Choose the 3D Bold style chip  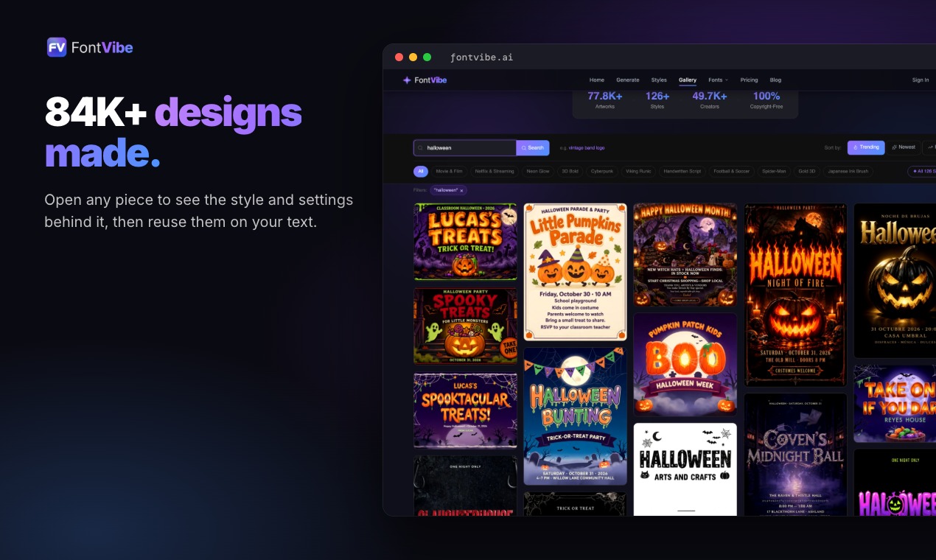pos(570,172)
